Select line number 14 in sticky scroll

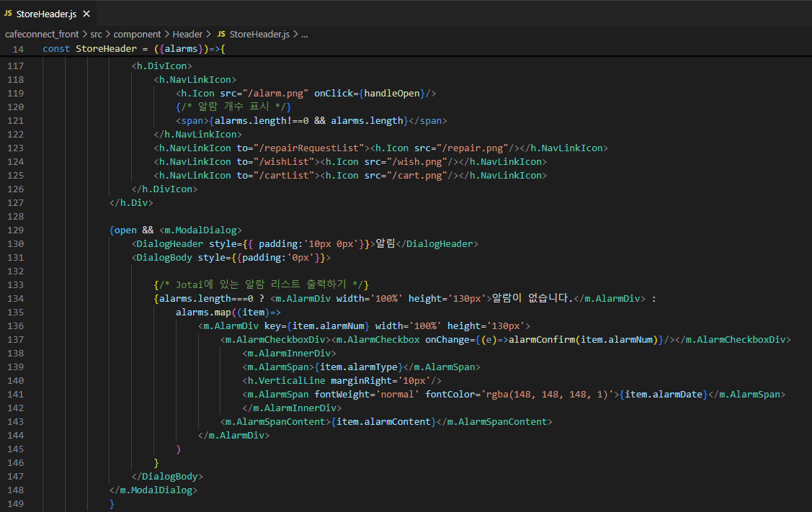[x=18, y=49]
